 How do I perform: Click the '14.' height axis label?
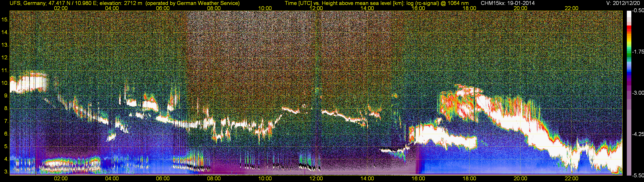click(5, 32)
